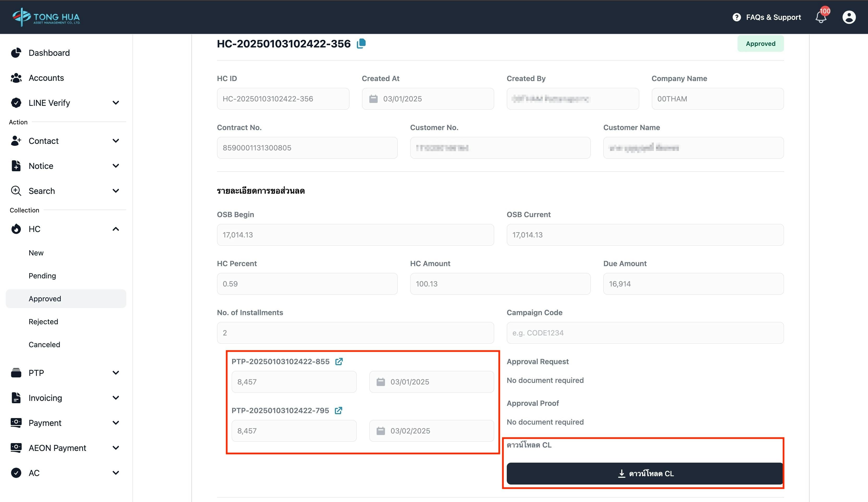
Task: Expand the LINE Verify chevron
Action: (x=116, y=103)
